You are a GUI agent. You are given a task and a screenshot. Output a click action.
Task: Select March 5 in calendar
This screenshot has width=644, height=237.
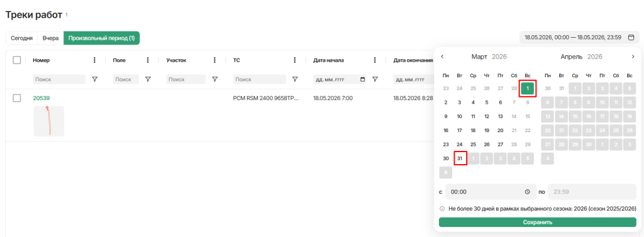click(487, 102)
